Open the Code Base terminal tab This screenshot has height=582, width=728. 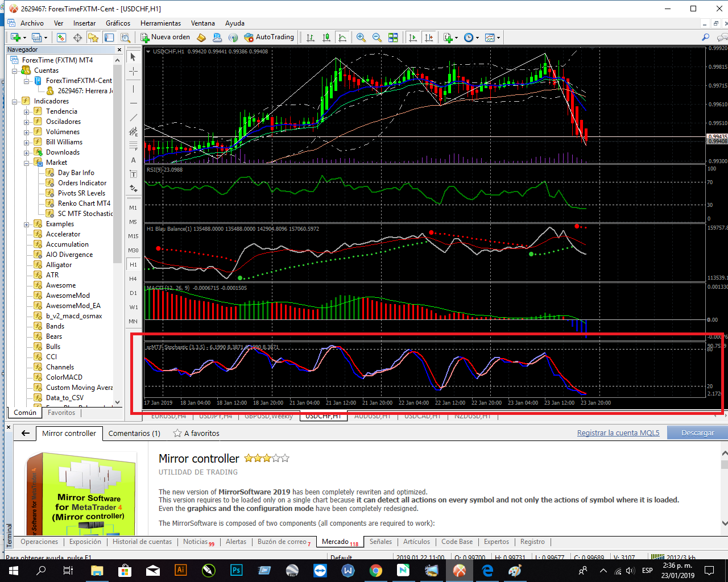[457, 542]
